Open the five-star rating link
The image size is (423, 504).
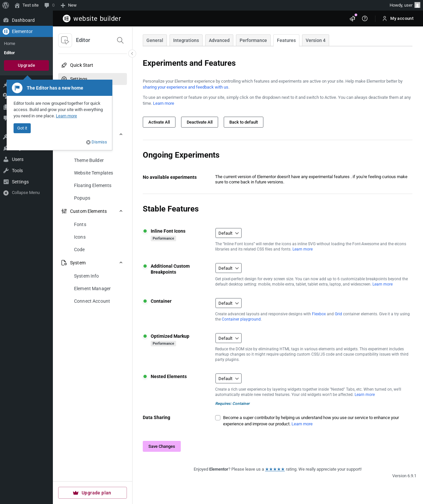pyautogui.click(x=275, y=469)
